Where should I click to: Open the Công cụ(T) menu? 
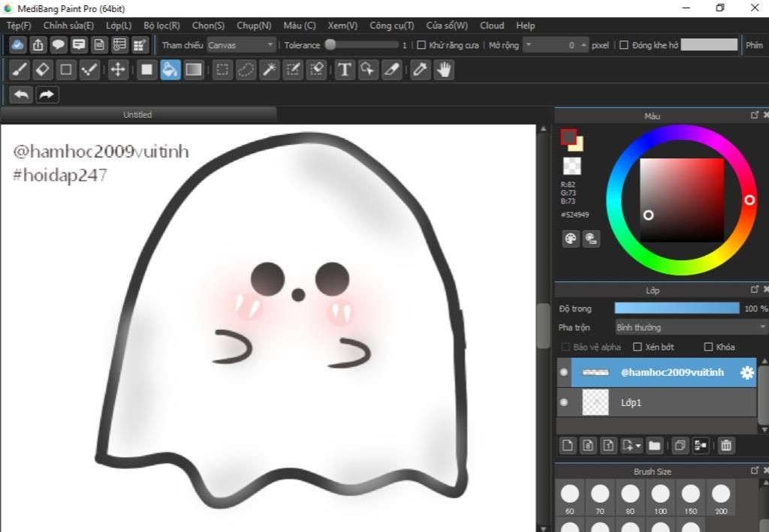pyautogui.click(x=391, y=26)
